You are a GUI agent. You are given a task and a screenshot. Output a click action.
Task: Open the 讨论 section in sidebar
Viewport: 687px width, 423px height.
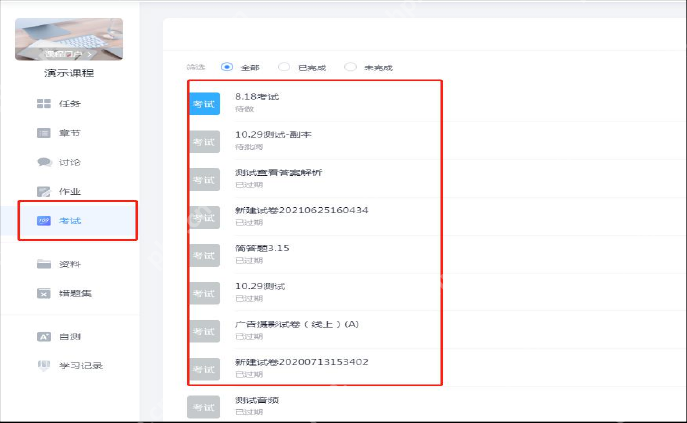tap(70, 162)
